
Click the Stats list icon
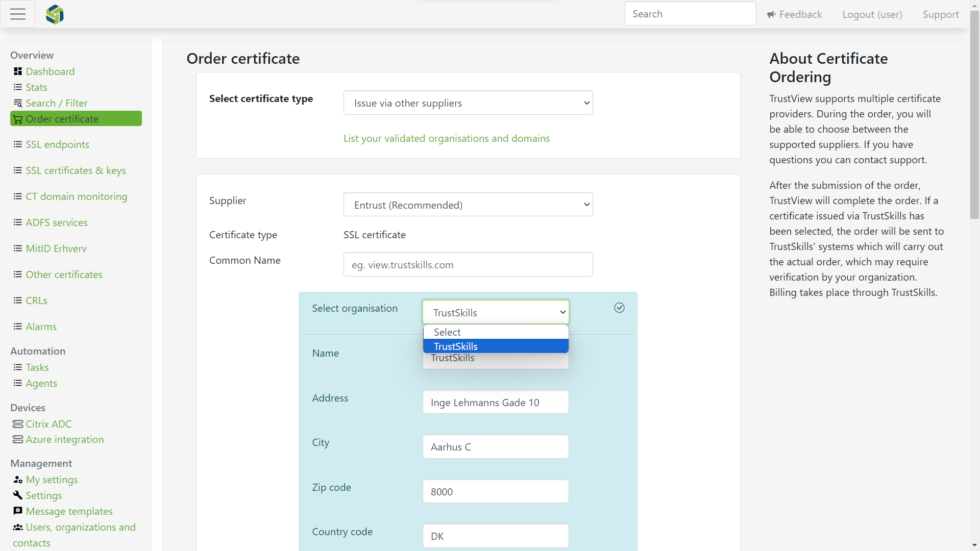(x=18, y=87)
